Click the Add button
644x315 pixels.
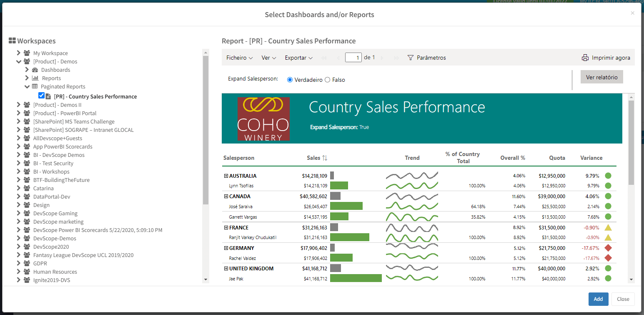point(598,299)
